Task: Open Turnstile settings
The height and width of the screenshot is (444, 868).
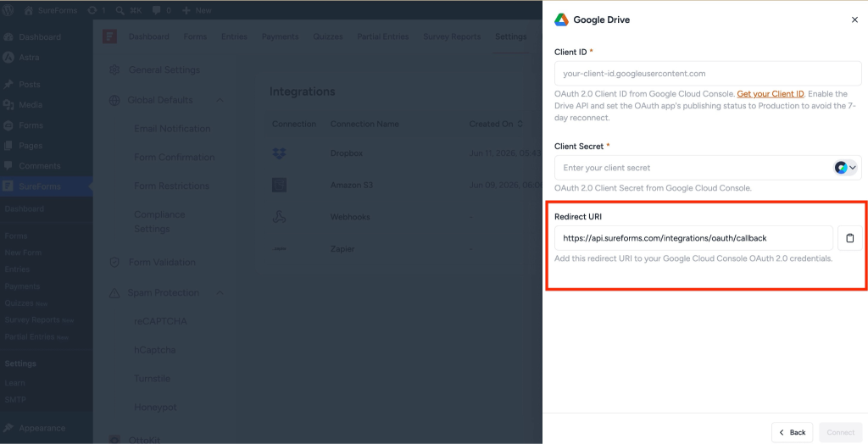Action: (x=153, y=379)
